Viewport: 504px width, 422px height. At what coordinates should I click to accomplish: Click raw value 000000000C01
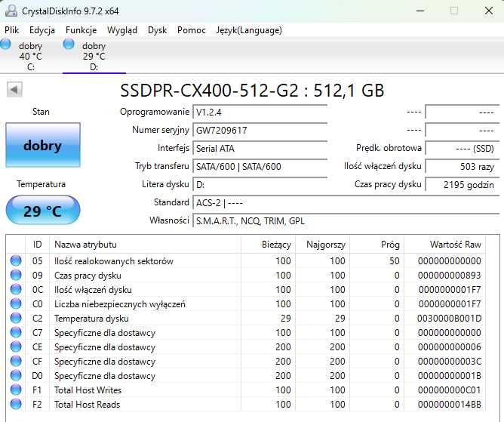[x=450, y=390]
